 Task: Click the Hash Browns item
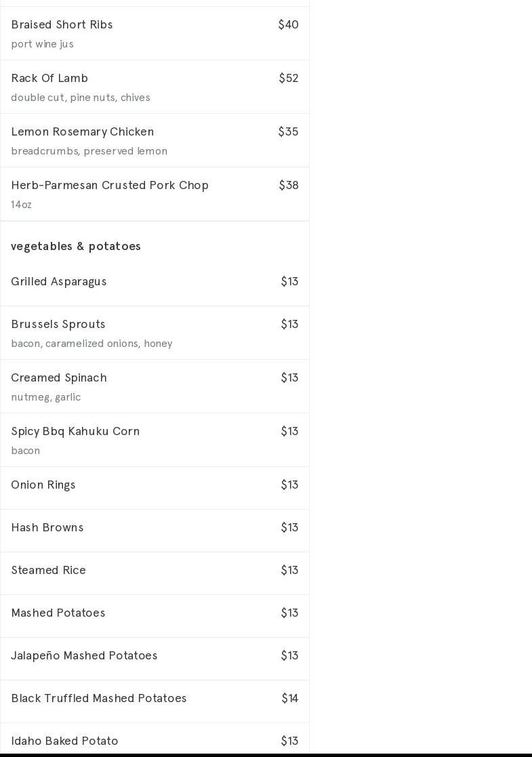[47, 527]
